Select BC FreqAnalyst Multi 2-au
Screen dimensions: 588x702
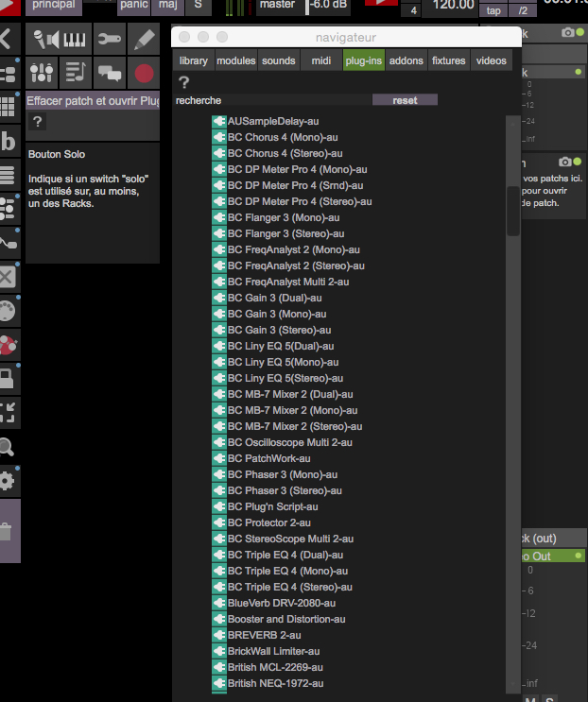(288, 282)
